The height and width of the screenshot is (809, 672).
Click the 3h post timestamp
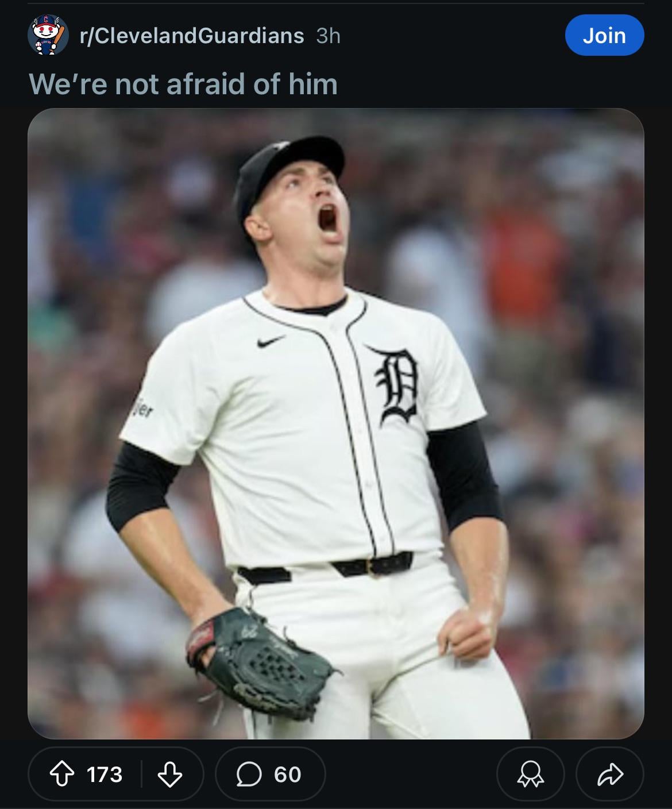click(329, 36)
